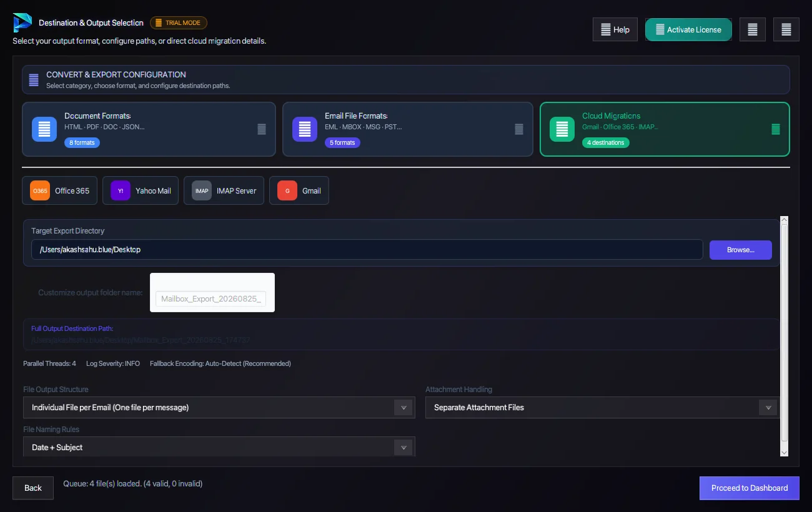The width and height of the screenshot is (812, 512).
Task: Click small icon at right of Email File Formats card
Action: [x=519, y=129]
